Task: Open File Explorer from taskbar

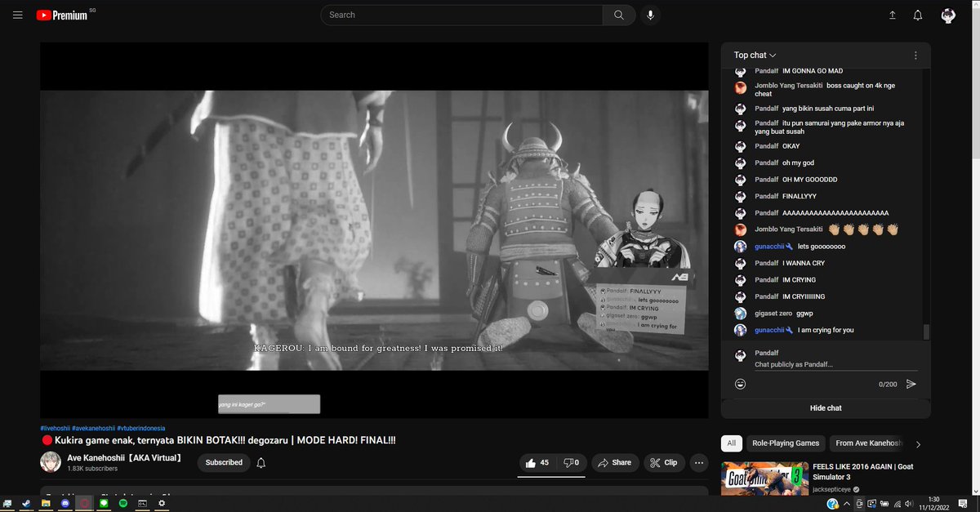Action: click(x=46, y=504)
